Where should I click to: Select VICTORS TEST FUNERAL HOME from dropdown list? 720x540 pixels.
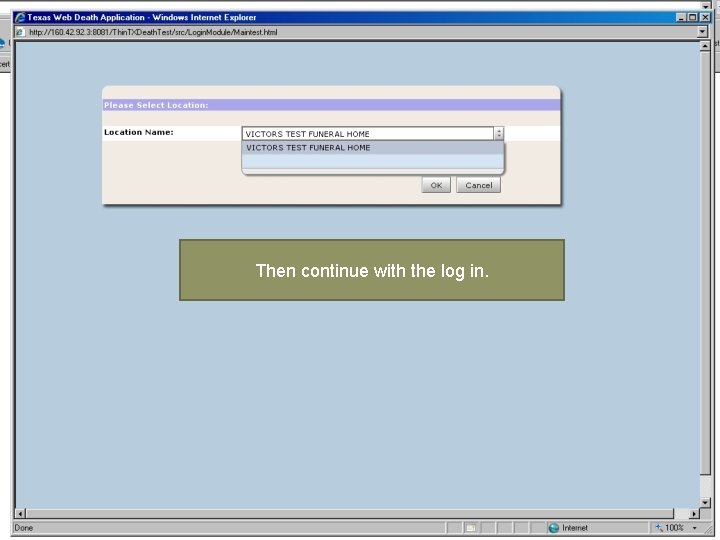coord(372,147)
